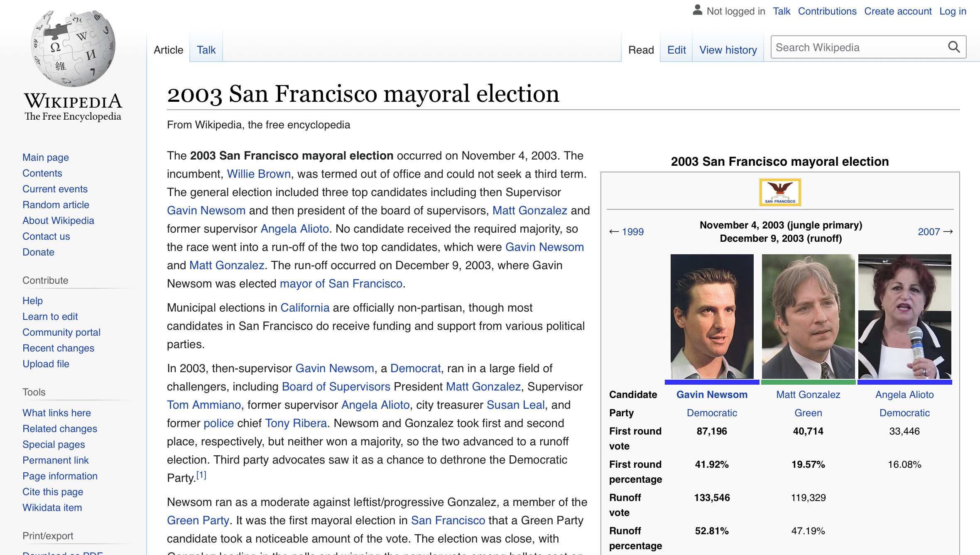Viewport: 980px width, 555px height.
Task: Open Cite this page
Action: (x=53, y=492)
